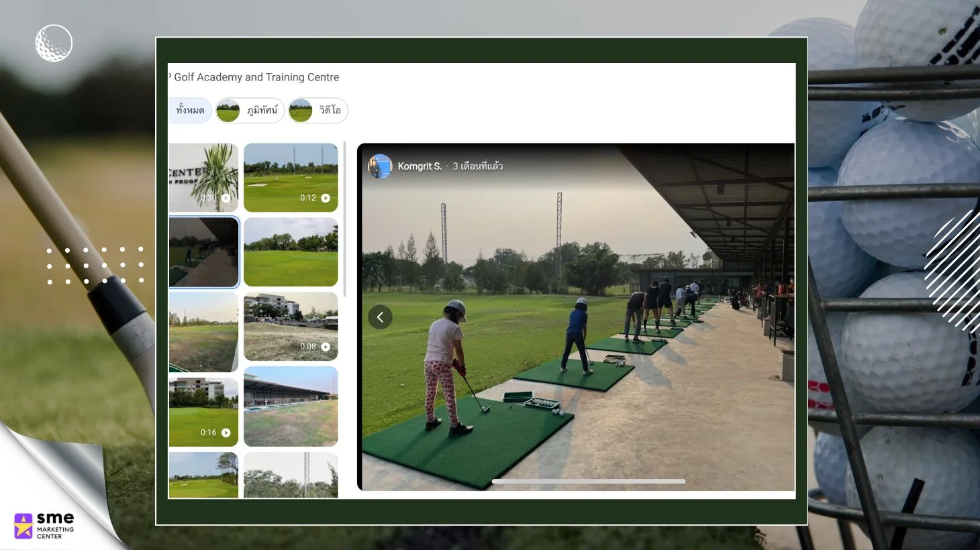980x550 pixels.
Task: Click the SME Marketing Center logo
Action: (x=44, y=526)
